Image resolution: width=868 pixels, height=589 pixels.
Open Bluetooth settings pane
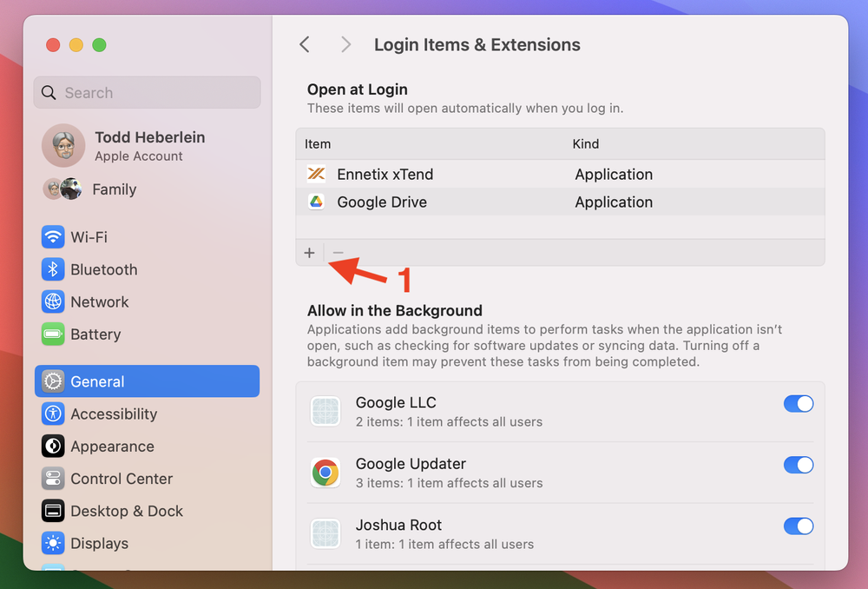coord(148,269)
